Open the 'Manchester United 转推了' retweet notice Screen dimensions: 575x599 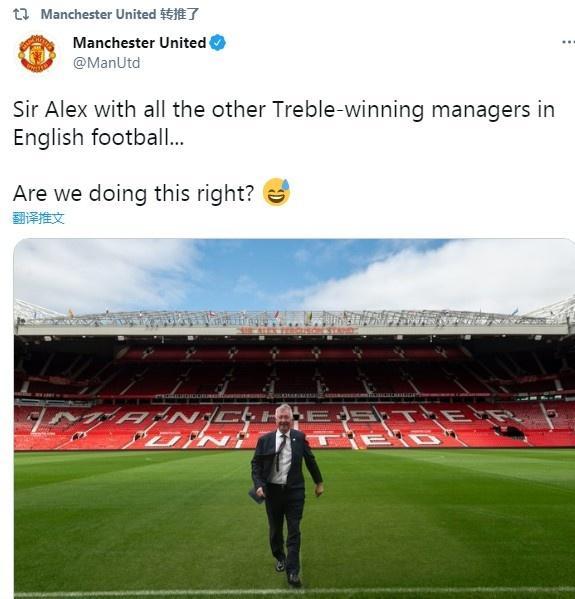coord(120,15)
